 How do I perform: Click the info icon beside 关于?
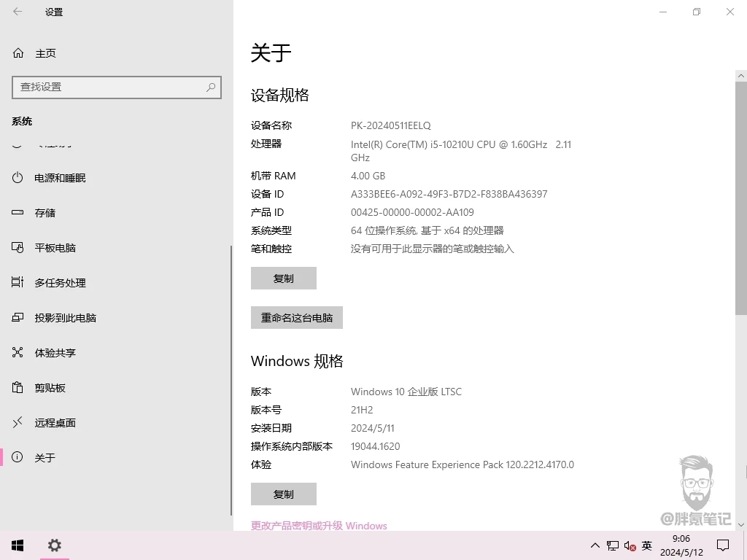click(18, 457)
